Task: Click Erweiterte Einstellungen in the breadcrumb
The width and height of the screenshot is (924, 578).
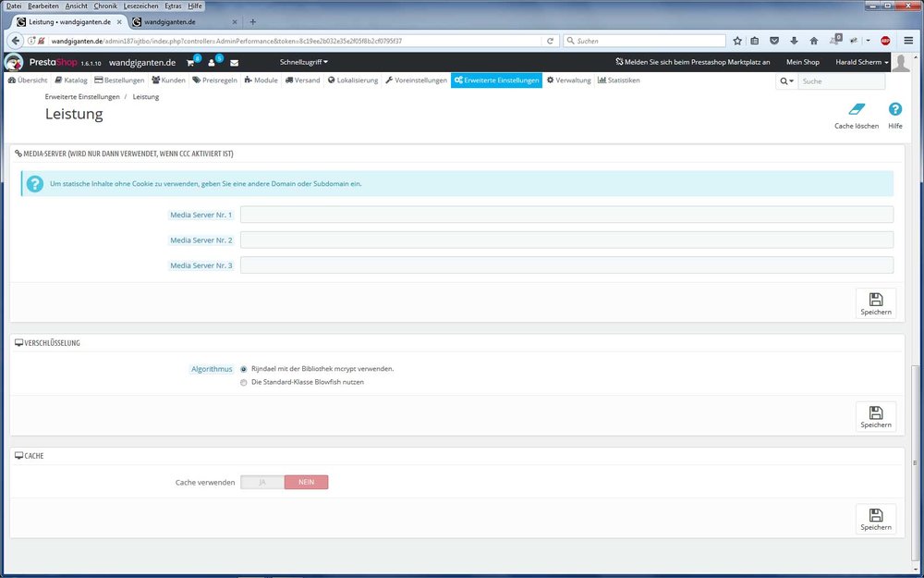Action: [82, 97]
